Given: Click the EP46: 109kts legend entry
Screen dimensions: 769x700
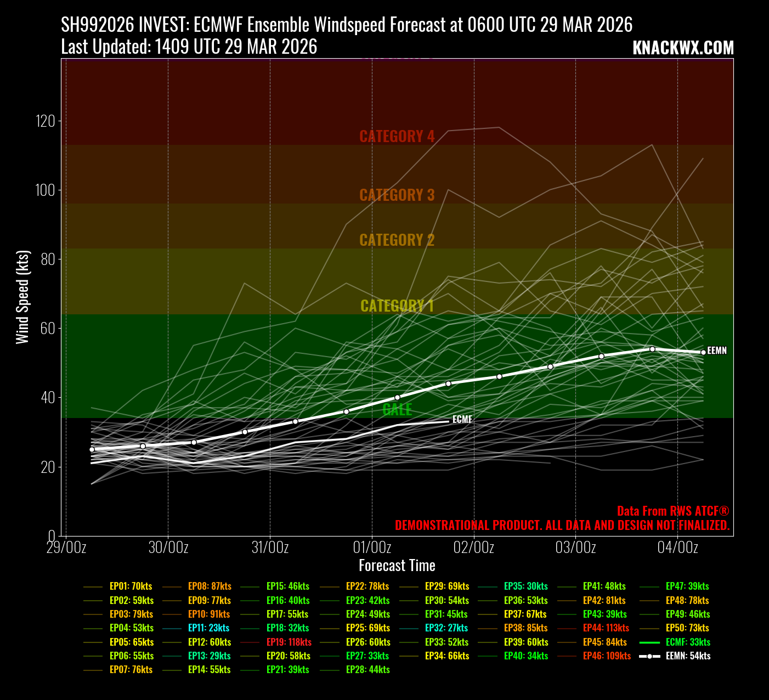Looking at the screenshot, I should click(606, 656).
